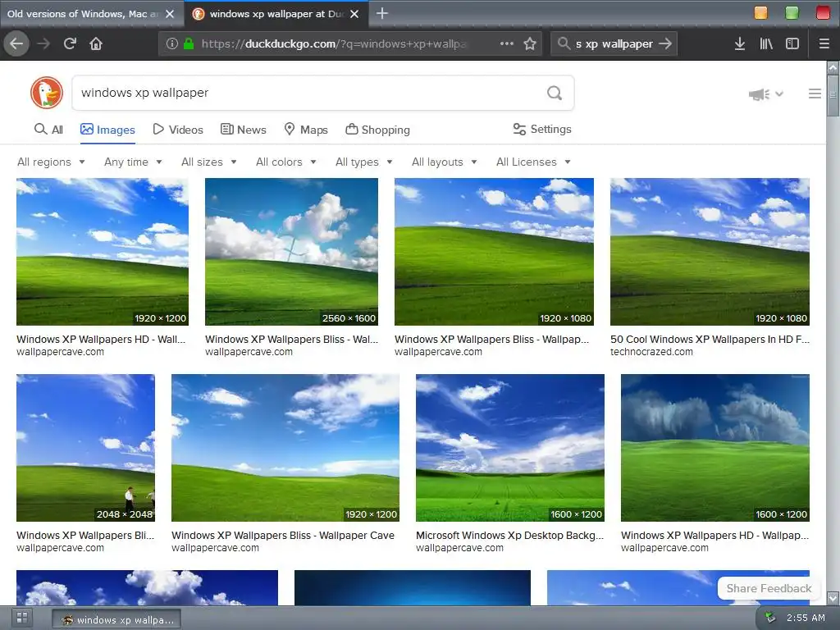Open 'Microsoft Windows Xp Desktop Backg...' thumbnail image
Screen dimensions: 840x630
click(x=510, y=448)
